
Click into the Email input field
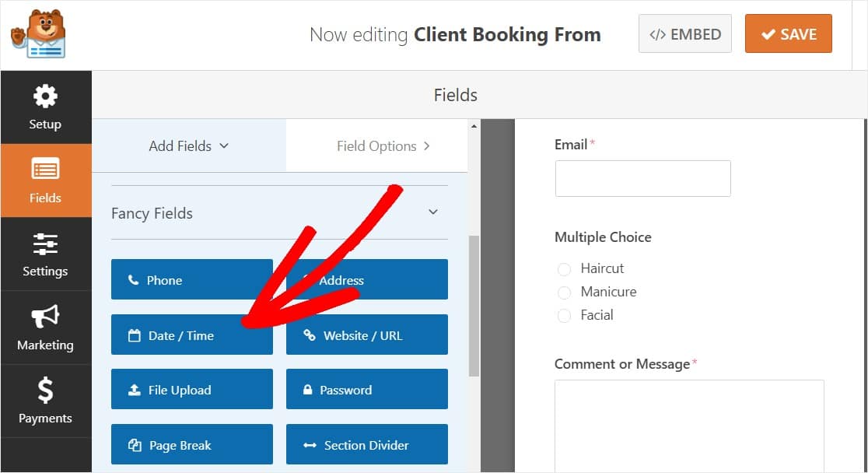(x=642, y=178)
